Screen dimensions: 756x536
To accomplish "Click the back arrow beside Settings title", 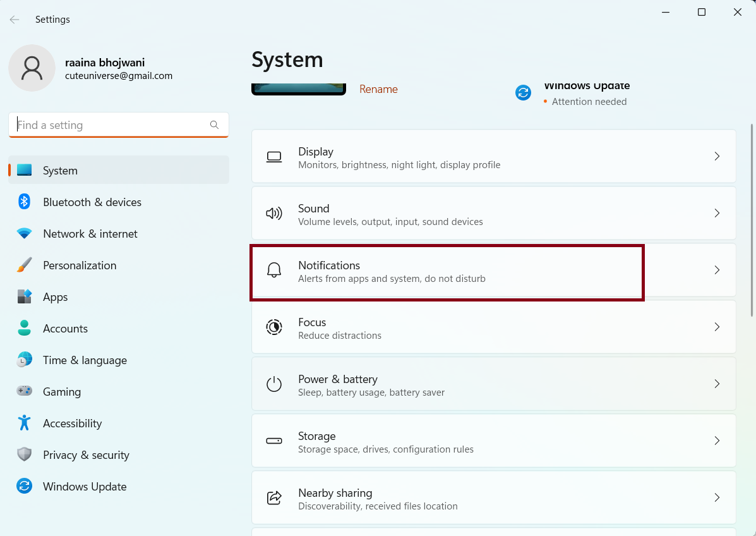I will tap(15, 20).
